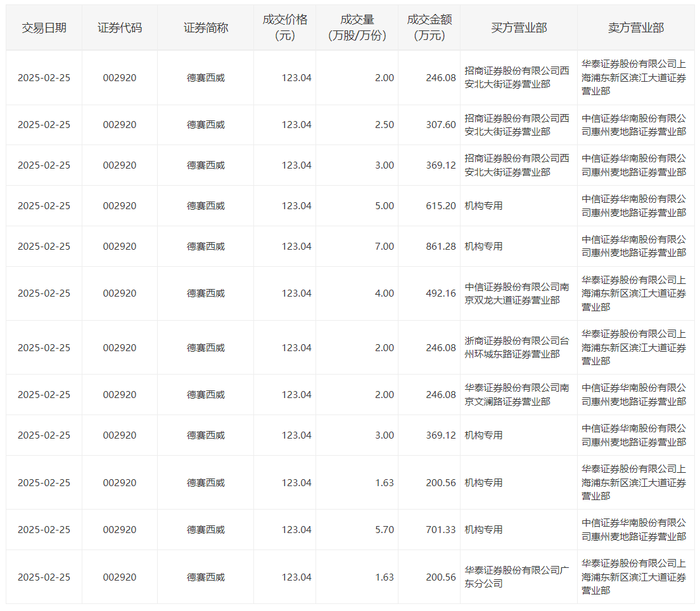Click 机构专用 in the 861.28 row
This screenshot has height=611, width=700.
[x=483, y=246]
